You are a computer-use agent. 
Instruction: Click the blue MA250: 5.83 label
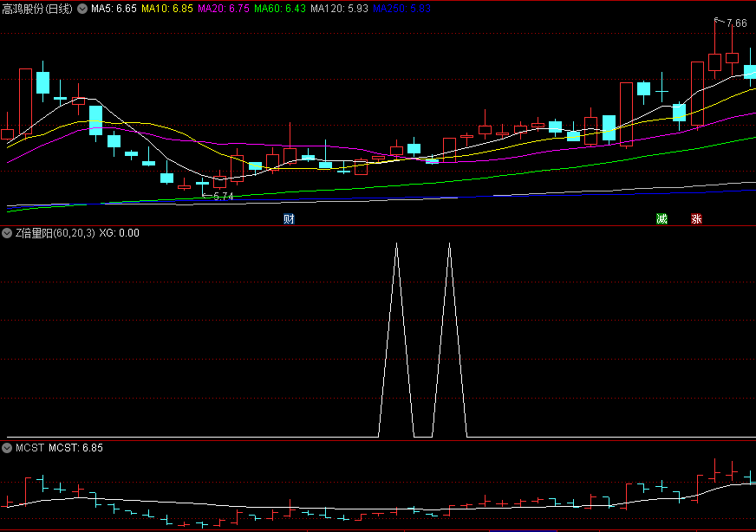(x=401, y=9)
